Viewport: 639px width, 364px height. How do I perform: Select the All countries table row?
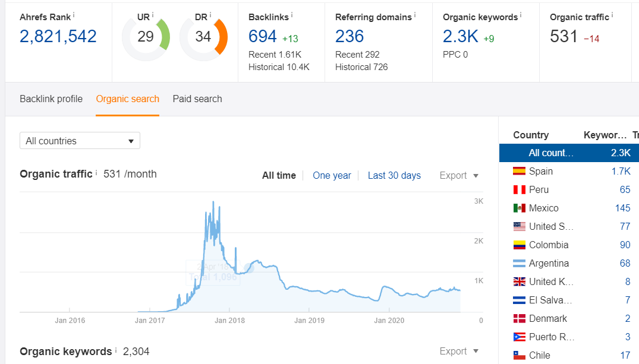pyautogui.click(x=569, y=153)
